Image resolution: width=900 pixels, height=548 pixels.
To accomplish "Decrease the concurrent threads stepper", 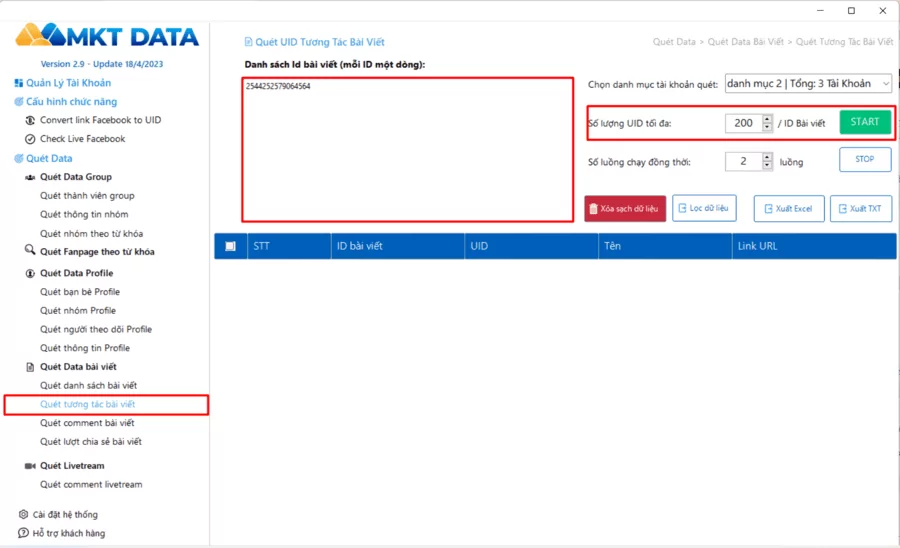I will point(767,166).
